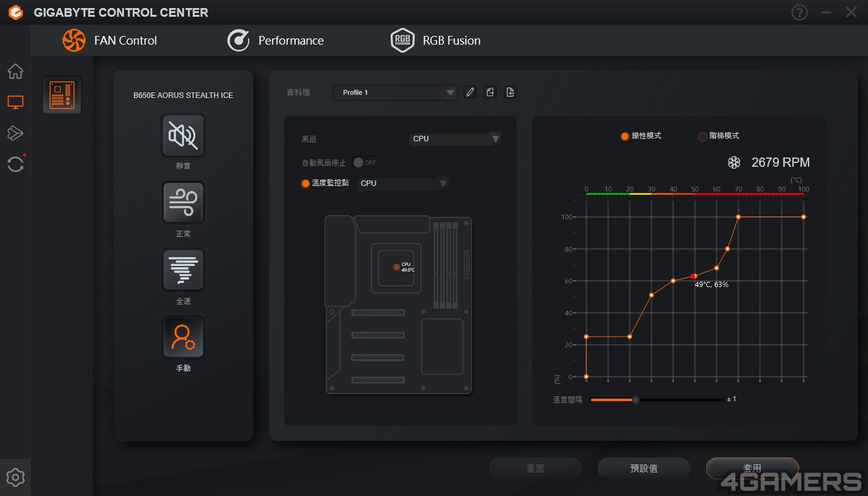Open the fan (風扇) CPU dropdown
Viewport: 868px width, 496px height.
point(455,139)
